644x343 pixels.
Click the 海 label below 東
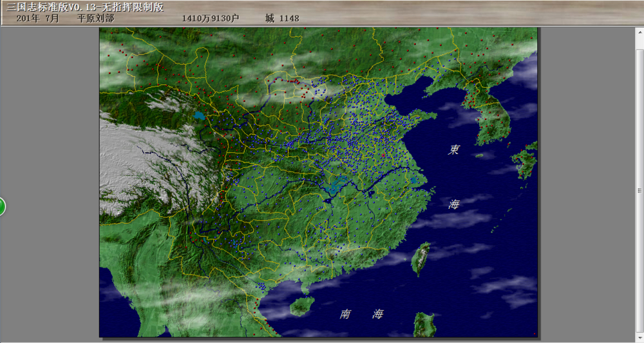click(x=453, y=204)
